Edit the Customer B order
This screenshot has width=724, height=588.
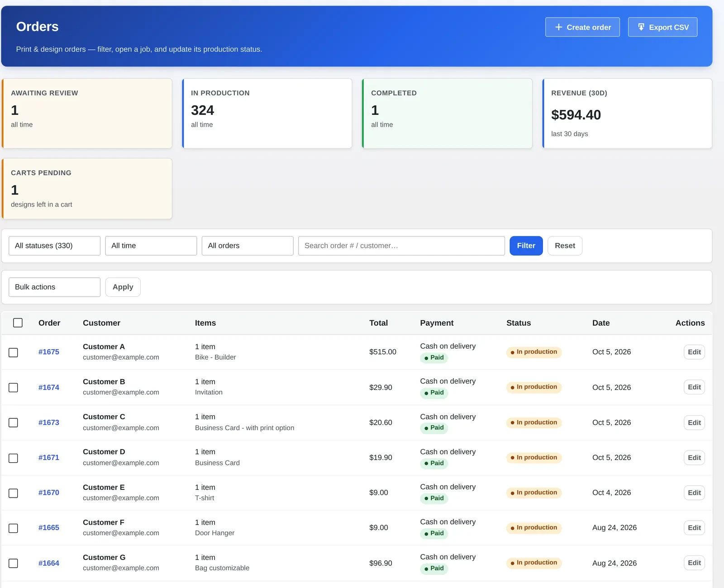[x=694, y=387]
